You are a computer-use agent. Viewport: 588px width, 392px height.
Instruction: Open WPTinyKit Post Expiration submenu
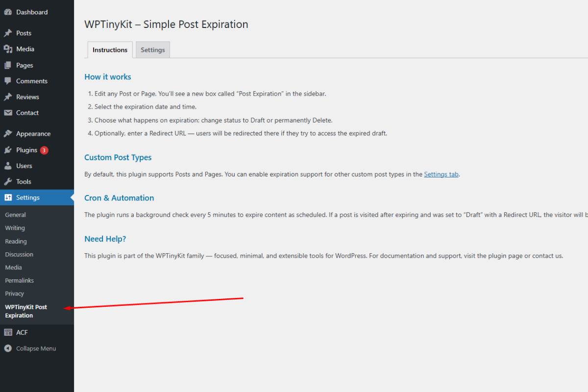tap(26, 311)
